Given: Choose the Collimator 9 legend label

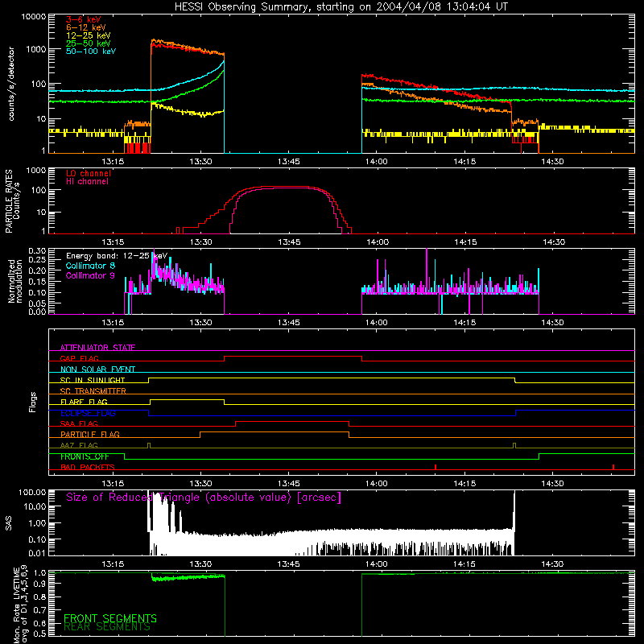Looking at the screenshot, I should 90,275.
